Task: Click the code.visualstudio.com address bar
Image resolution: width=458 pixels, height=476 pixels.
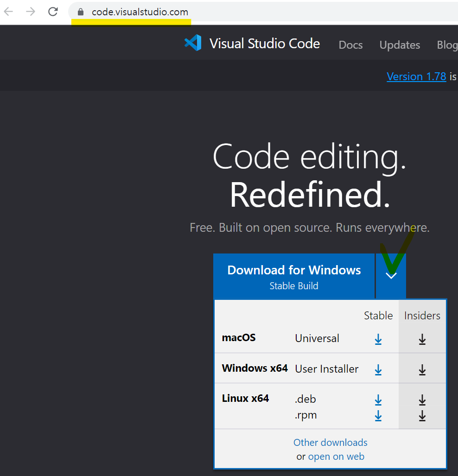Action: [263, 12]
